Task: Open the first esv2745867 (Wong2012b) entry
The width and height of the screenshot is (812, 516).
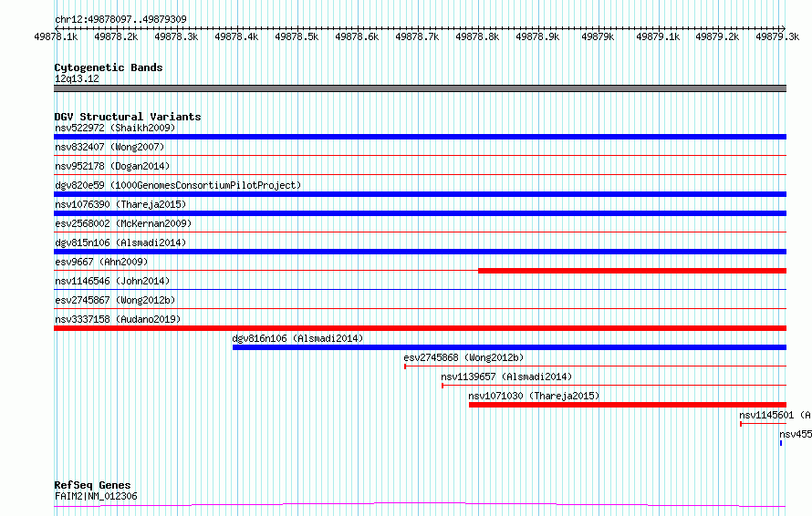Action: pos(115,300)
